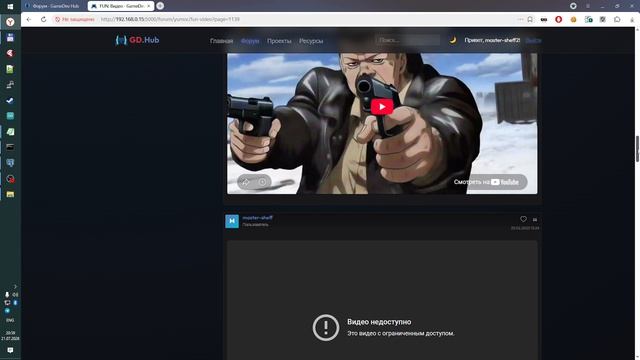Click the Не защищено security warning
Screen dimensions: 640x360
pyautogui.click(x=75, y=19)
